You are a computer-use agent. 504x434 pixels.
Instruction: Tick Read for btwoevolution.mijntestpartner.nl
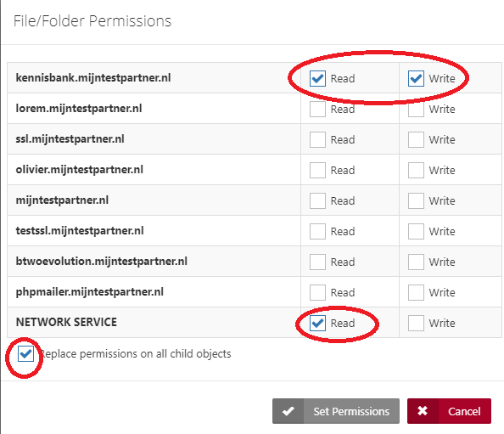317,262
